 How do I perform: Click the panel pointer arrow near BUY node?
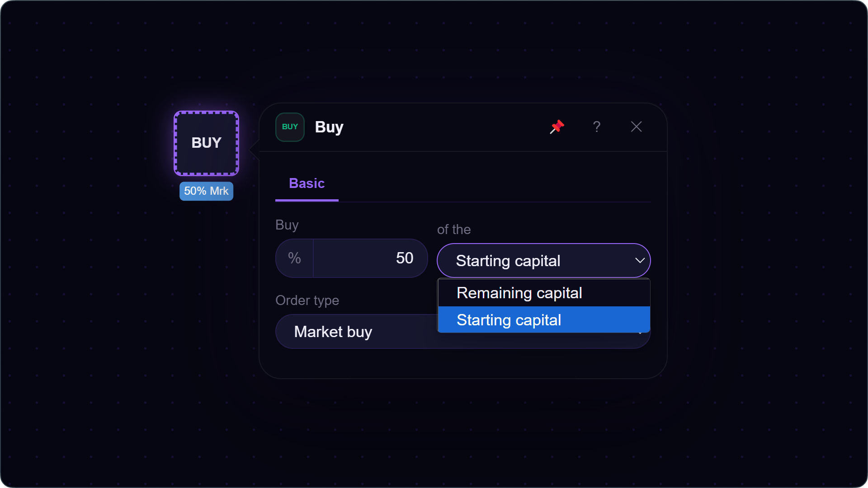pos(254,150)
